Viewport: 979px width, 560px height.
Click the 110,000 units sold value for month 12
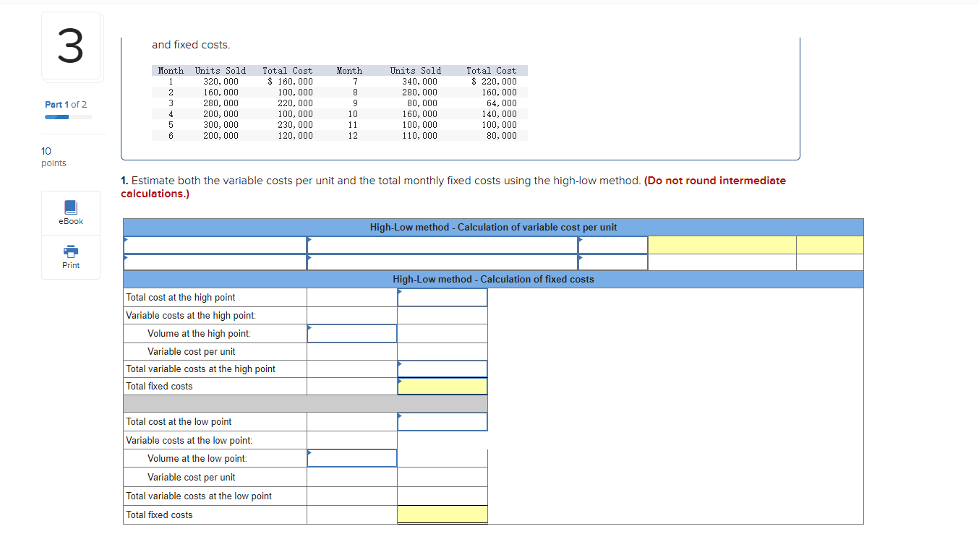point(419,135)
